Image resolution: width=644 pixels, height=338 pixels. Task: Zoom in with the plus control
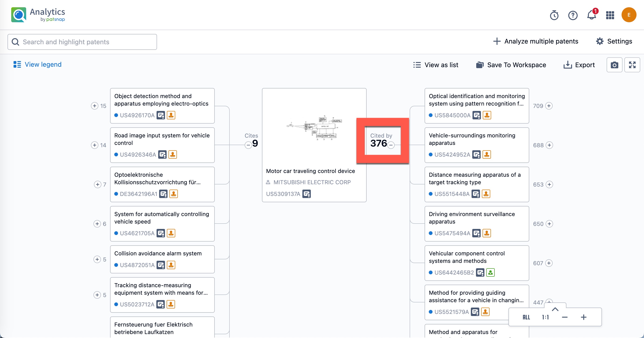pos(583,317)
